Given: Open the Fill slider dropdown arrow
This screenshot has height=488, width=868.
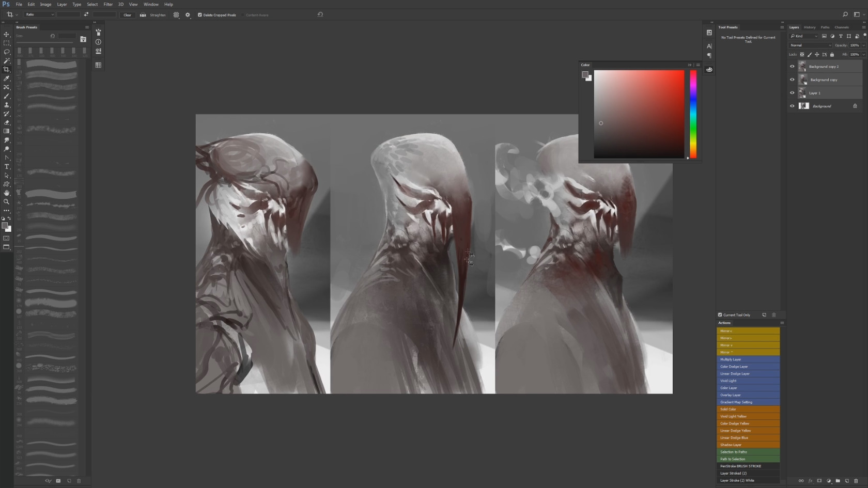Looking at the screenshot, I should coord(864,55).
